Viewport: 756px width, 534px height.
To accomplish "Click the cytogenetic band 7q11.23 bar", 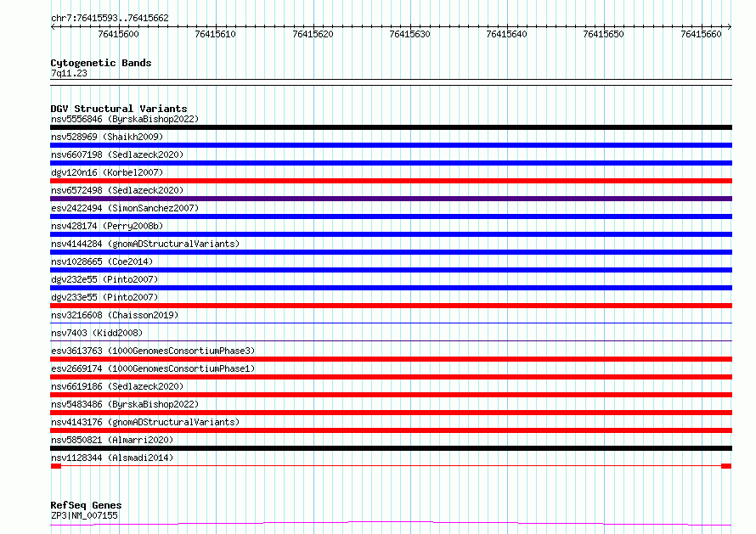I will coord(391,82).
